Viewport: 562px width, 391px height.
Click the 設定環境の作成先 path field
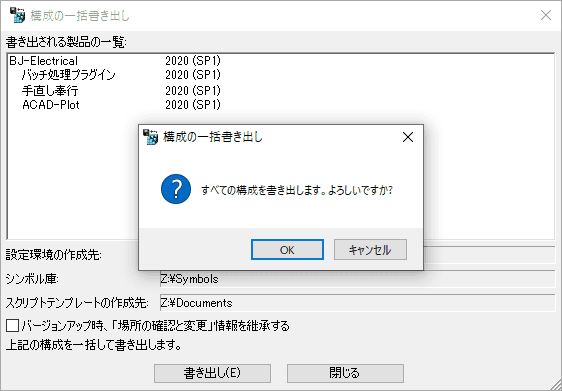[489, 255]
